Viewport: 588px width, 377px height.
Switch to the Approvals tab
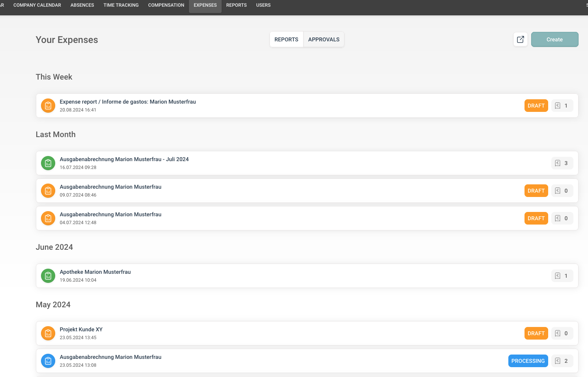(x=323, y=39)
